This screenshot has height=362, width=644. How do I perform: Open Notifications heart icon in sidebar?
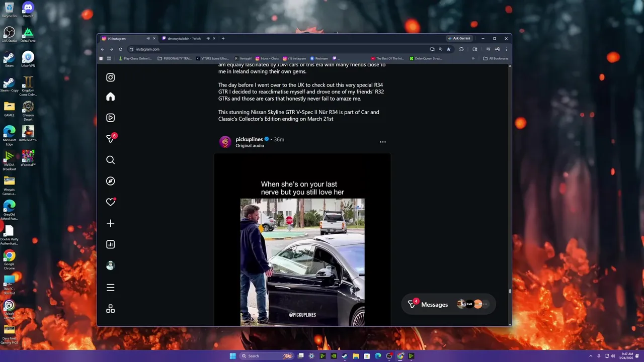point(111,202)
